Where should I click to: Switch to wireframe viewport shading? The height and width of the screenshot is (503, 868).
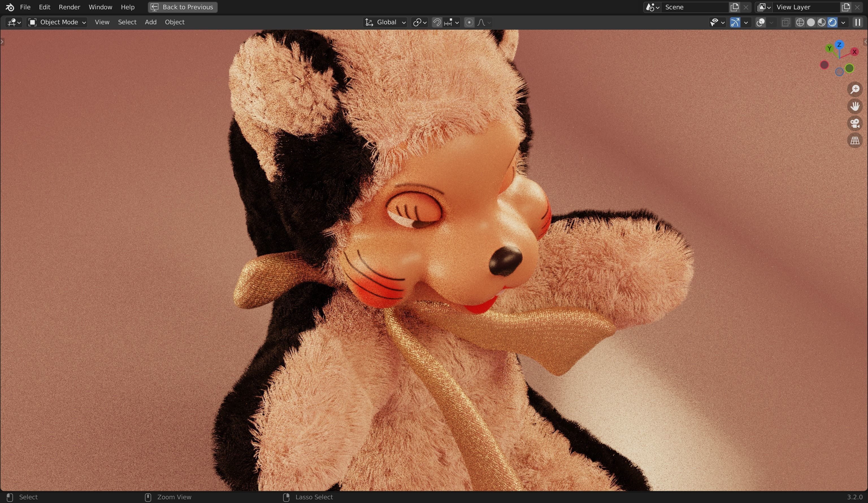pos(800,22)
